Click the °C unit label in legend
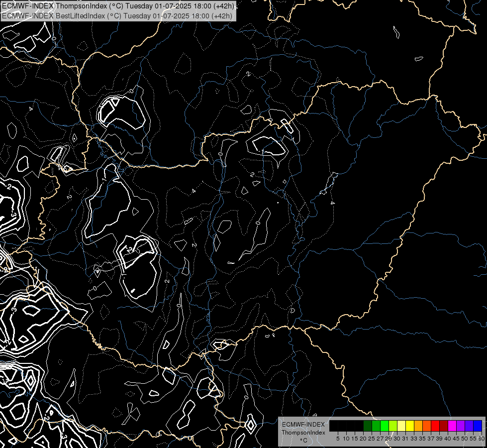 click(x=304, y=441)
